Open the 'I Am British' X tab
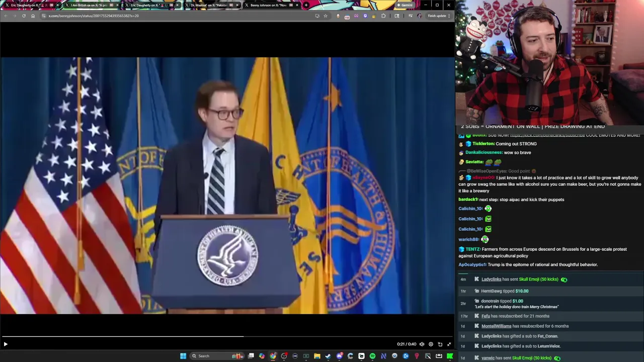The width and height of the screenshot is (644, 362). (92, 5)
